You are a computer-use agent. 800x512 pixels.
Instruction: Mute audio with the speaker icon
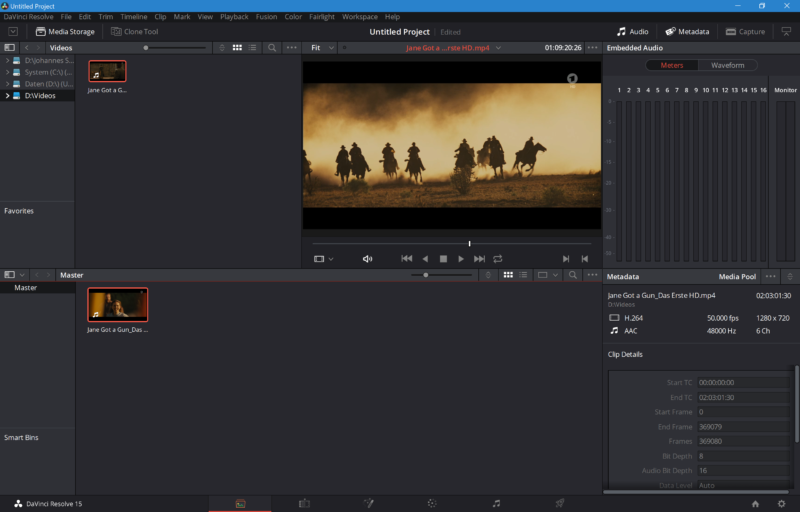pyautogui.click(x=367, y=259)
